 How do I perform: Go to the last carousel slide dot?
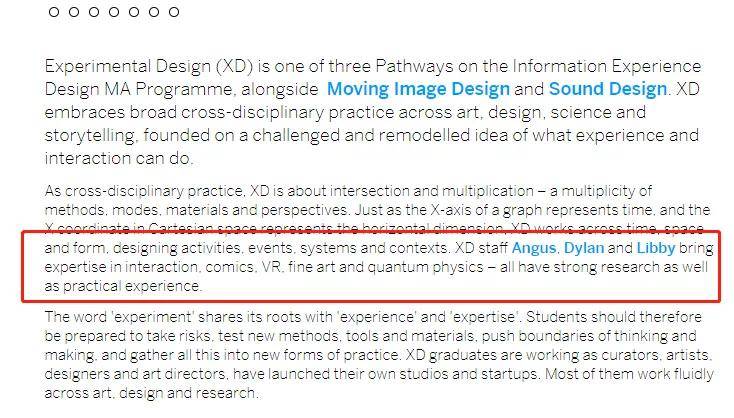tap(174, 12)
